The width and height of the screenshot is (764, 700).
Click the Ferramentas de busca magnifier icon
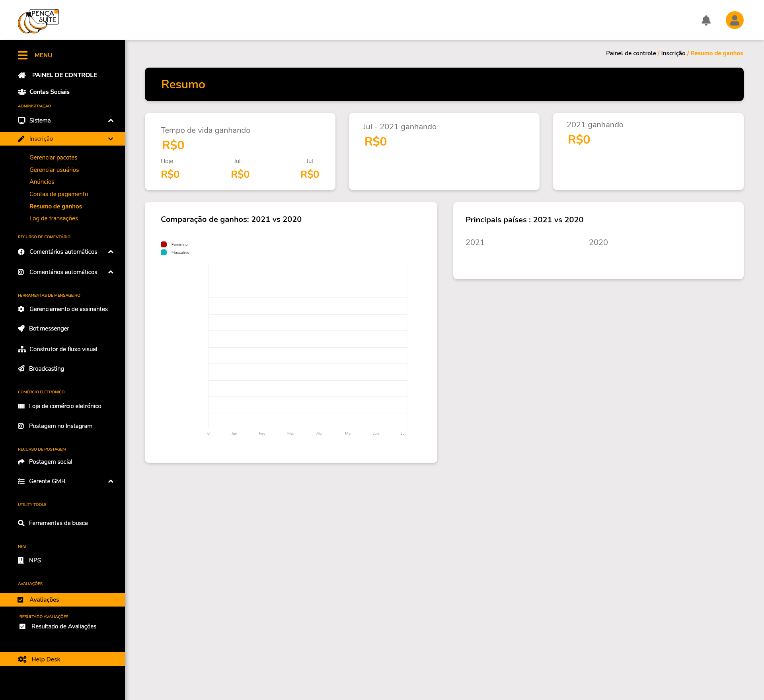pyautogui.click(x=21, y=523)
